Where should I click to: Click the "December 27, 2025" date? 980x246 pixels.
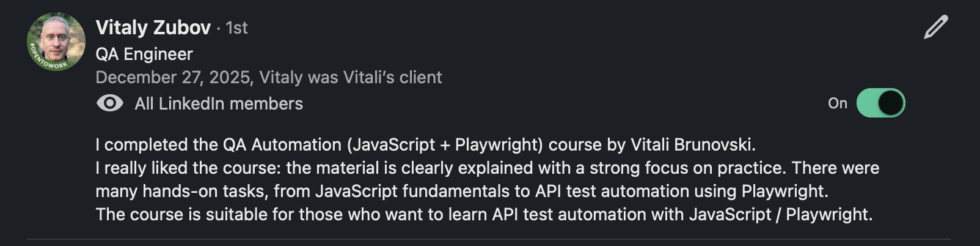click(x=173, y=77)
